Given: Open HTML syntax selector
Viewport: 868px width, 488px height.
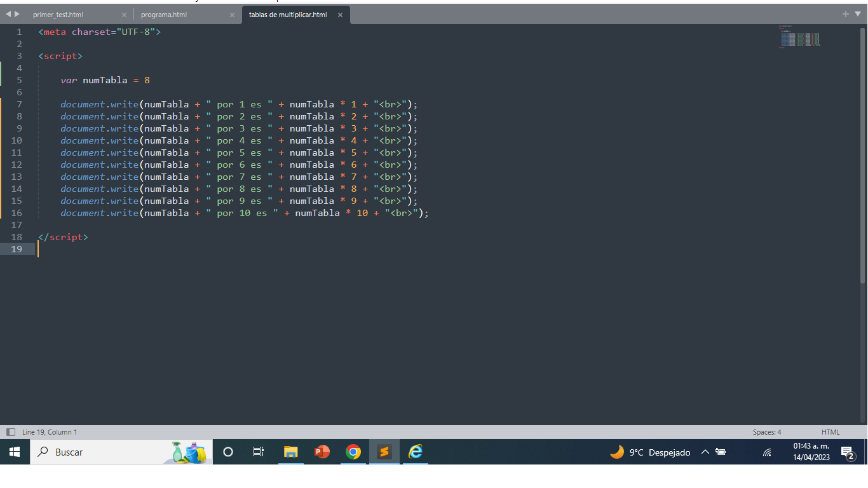Looking at the screenshot, I should click(831, 432).
